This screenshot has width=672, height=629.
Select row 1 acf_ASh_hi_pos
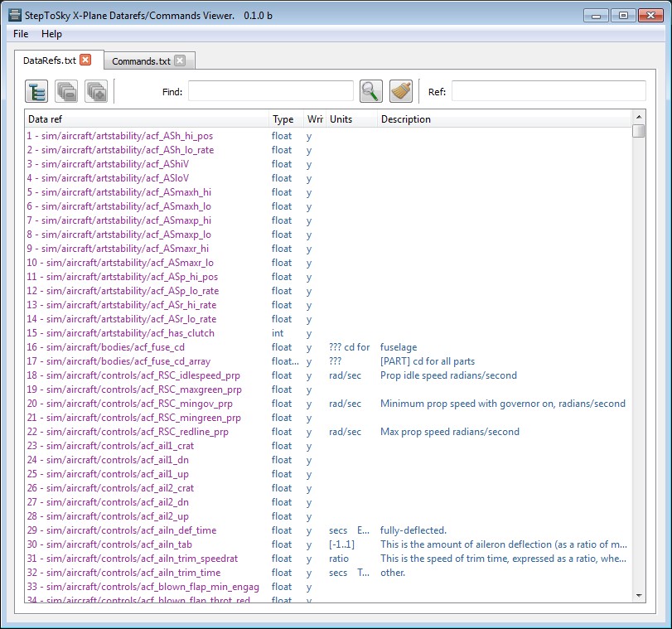click(328, 136)
